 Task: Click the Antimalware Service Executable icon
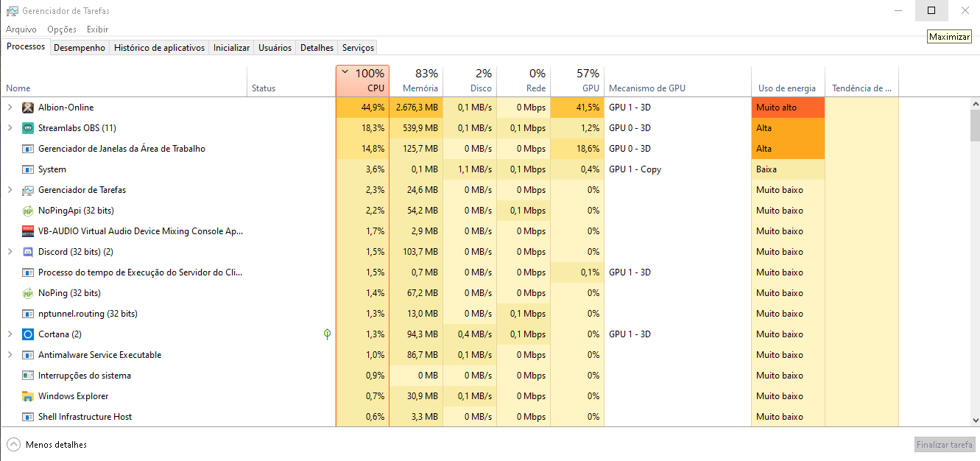click(28, 355)
